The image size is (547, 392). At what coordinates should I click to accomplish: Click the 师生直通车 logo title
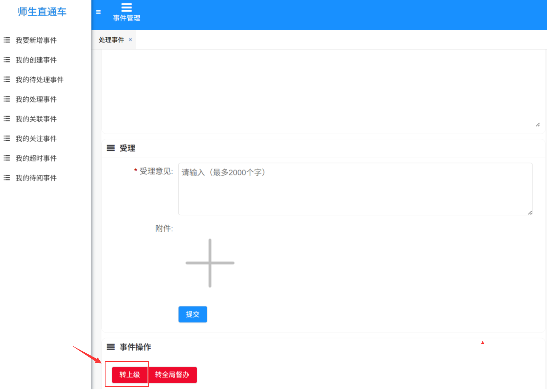(x=42, y=12)
